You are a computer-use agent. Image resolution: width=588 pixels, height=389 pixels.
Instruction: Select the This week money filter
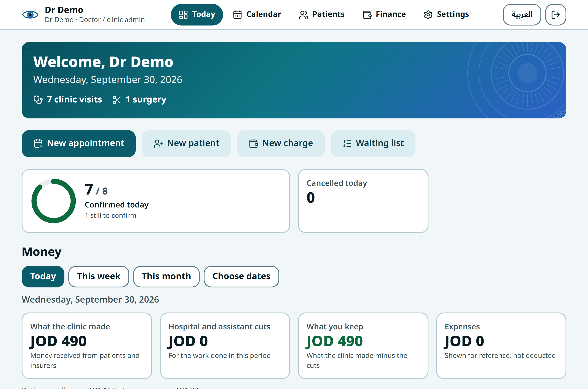99,276
